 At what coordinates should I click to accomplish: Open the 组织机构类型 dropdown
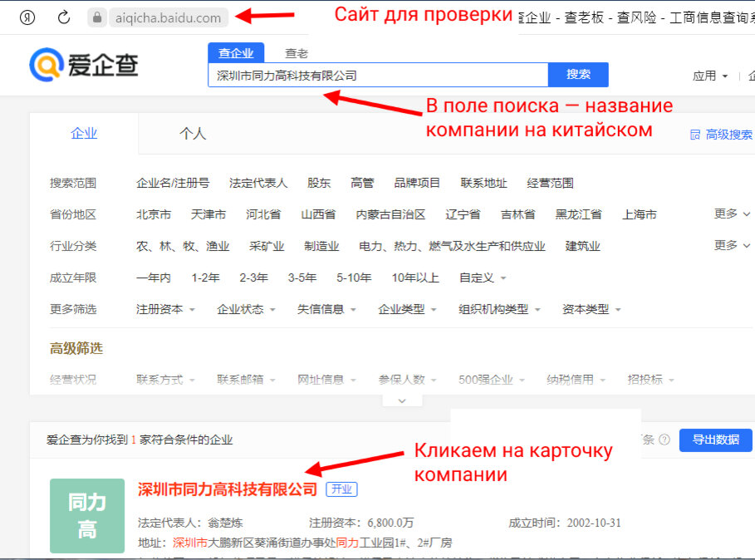click(x=499, y=309)
